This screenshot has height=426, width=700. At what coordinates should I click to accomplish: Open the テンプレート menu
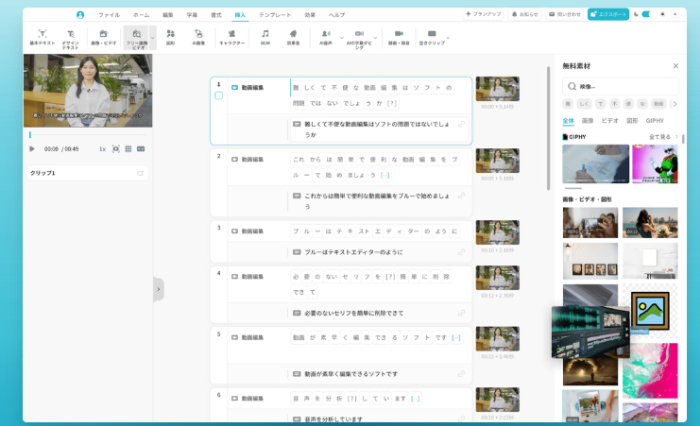point(275,15)
